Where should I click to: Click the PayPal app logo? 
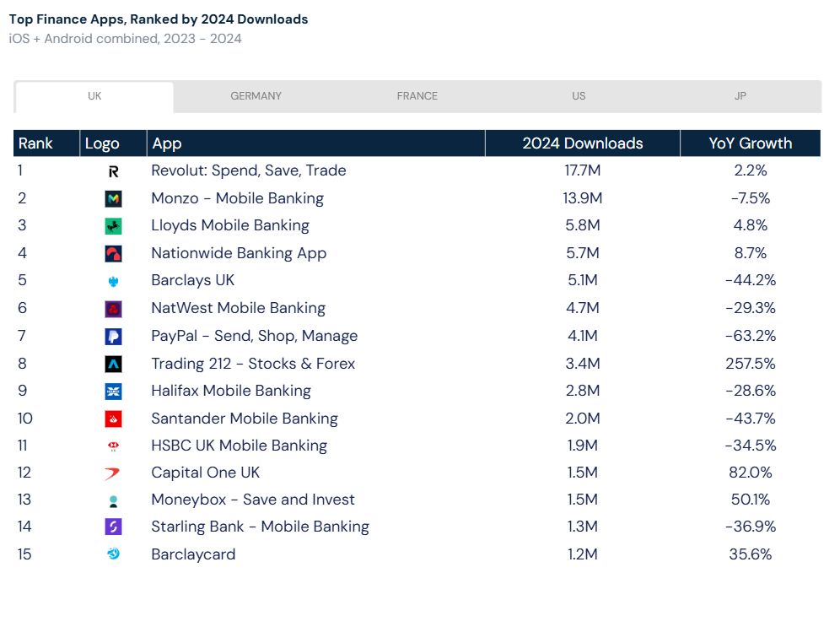(113, 337)
